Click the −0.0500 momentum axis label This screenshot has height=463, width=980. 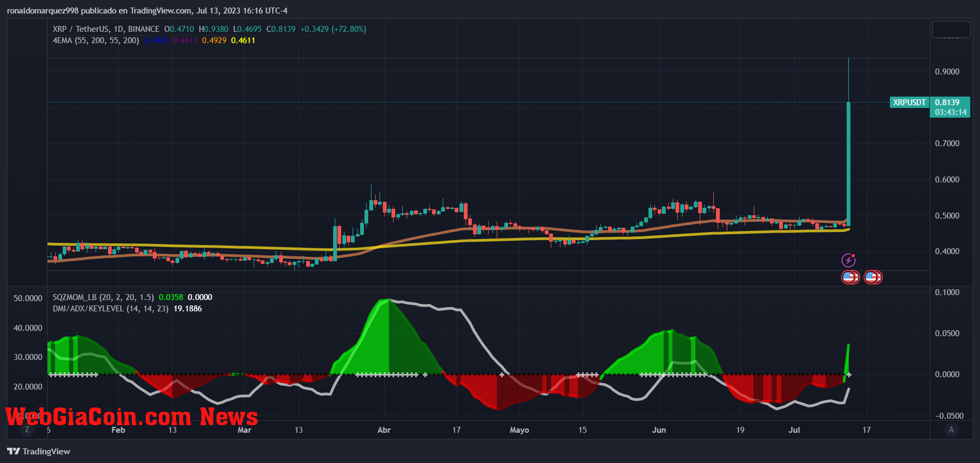click(x=949, y=416)
